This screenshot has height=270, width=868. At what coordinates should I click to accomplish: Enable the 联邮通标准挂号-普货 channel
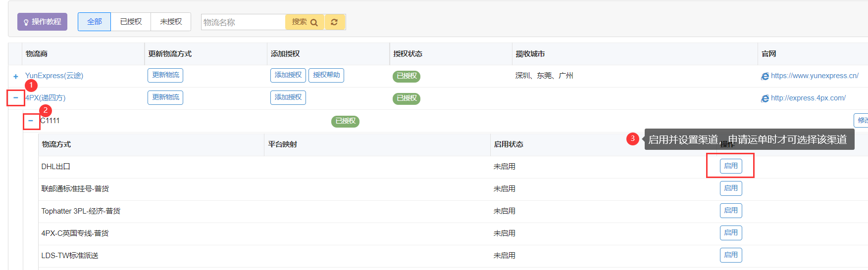coord(730,188)
